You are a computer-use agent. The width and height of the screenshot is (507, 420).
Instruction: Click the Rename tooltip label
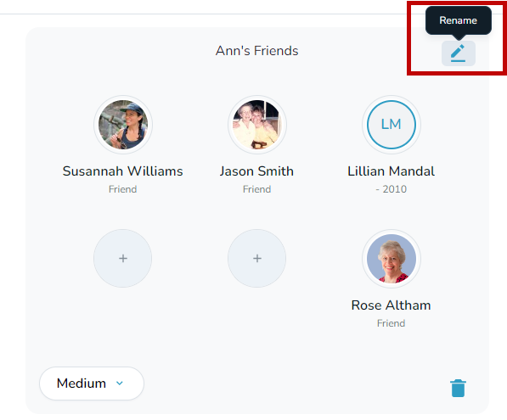tap(459, 20)
